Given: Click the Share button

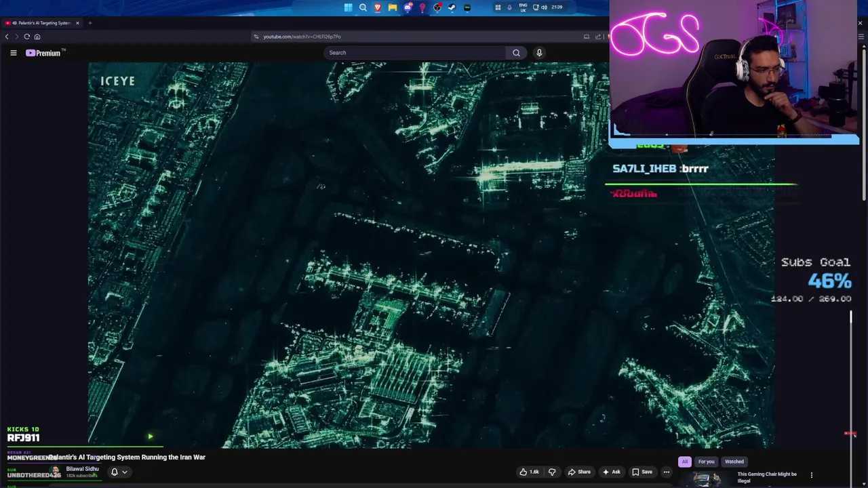Looking at the screenshot, I should (x=579, y=472).
